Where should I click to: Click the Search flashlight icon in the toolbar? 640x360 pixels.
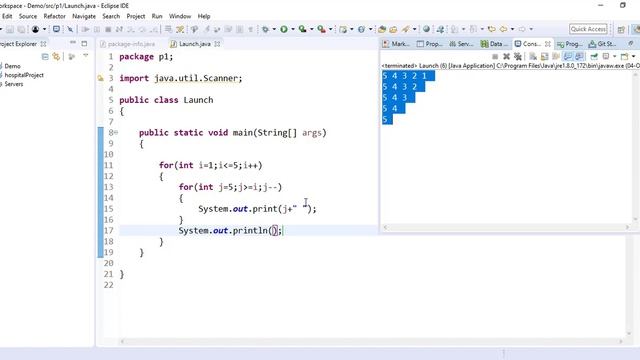click(406, 29)
